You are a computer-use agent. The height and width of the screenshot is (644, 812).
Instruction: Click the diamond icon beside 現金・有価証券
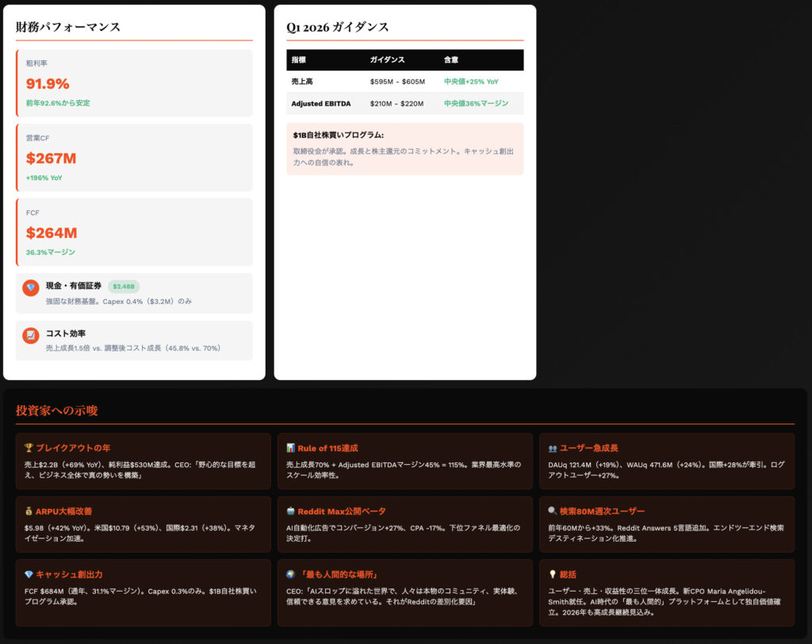[31, 288]
